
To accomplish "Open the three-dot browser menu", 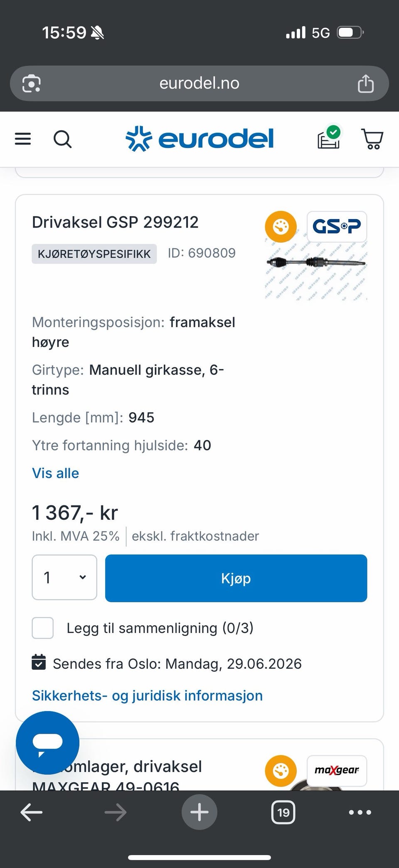I will 360,812.
